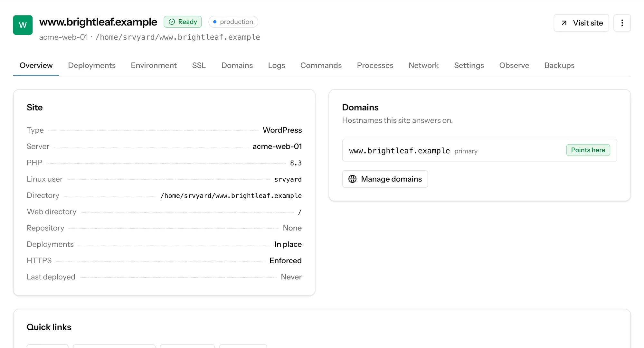Image resolution: width=644 pixels, height=348 pixels.
Task: Click the Manage domains button
Action: pyautogui.click(x=385, y=179)
